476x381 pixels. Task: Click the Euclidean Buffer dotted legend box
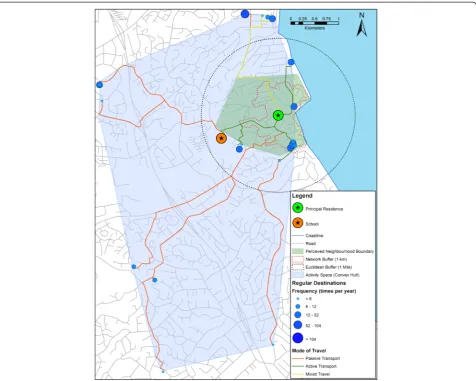[x=298, y=267]
